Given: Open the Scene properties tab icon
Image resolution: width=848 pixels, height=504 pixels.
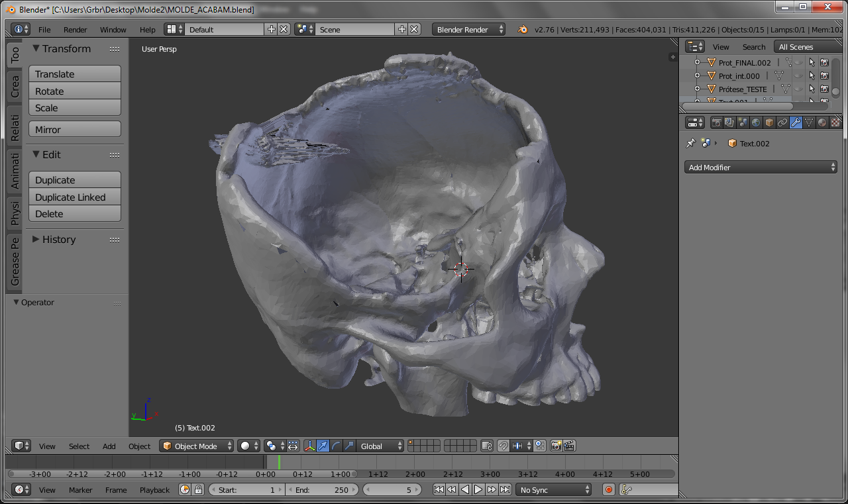Looking at the screenshot, I should 743,123.
